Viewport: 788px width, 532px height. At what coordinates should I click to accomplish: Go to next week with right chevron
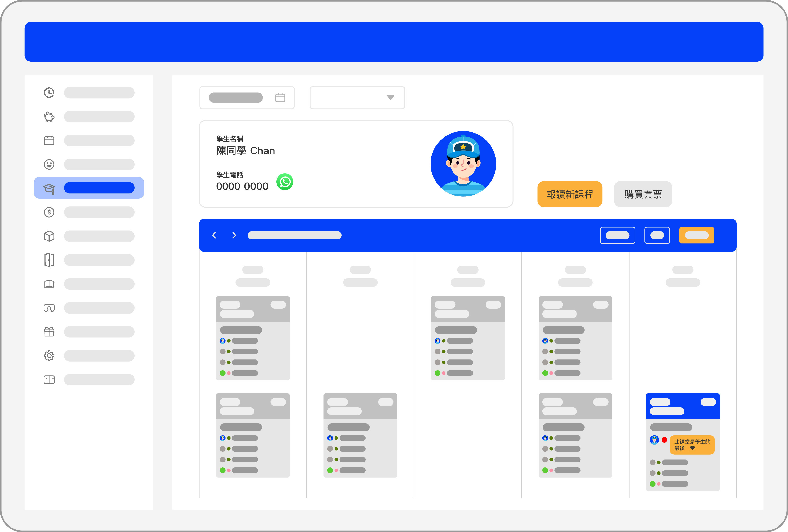tap(234, 235)
